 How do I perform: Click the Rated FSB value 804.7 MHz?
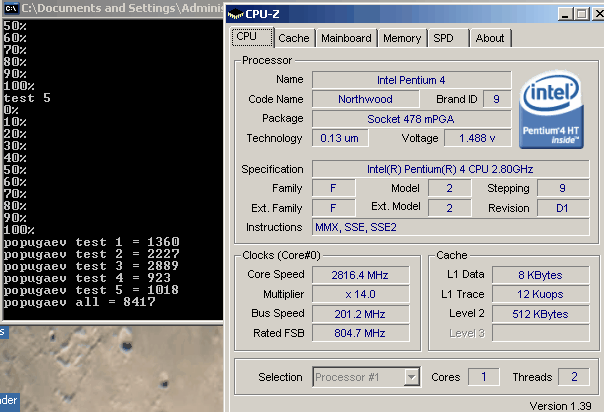360,333
